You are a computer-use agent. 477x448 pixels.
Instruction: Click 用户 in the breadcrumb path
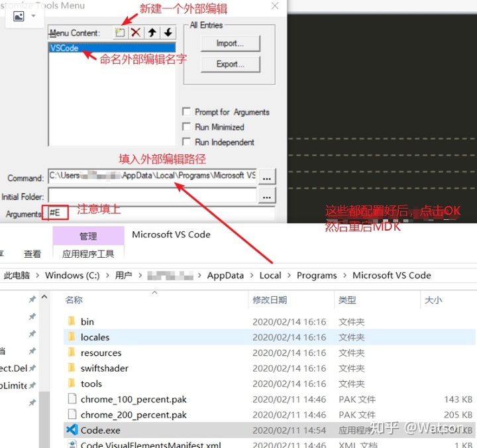tap(123, 276)
